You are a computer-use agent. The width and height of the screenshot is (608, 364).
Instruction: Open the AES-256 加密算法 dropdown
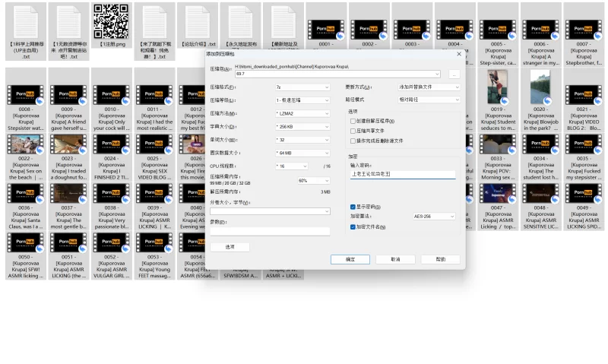pyautogui.click(x=434, y=217)
